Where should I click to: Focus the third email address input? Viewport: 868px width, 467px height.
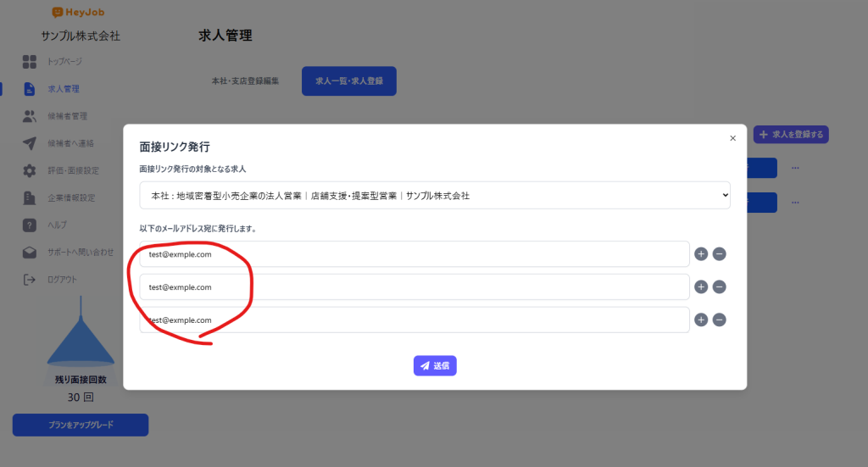coord(415,320)
